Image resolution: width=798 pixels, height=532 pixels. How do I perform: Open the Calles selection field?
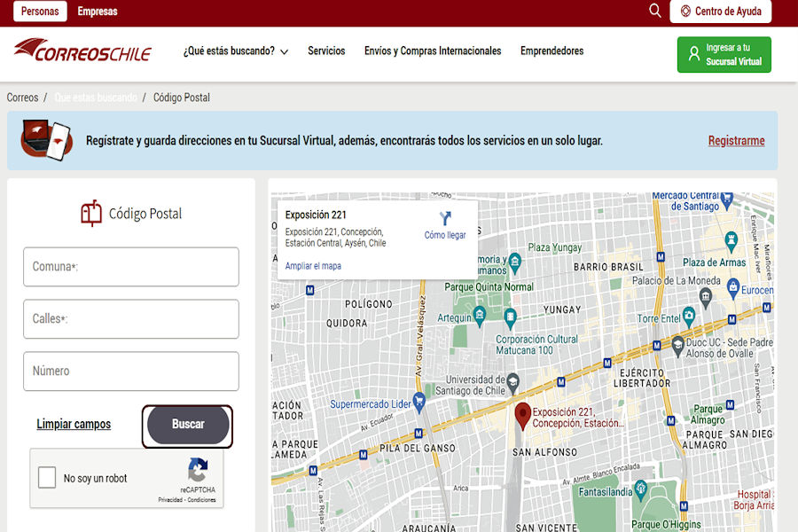point(130,319)
